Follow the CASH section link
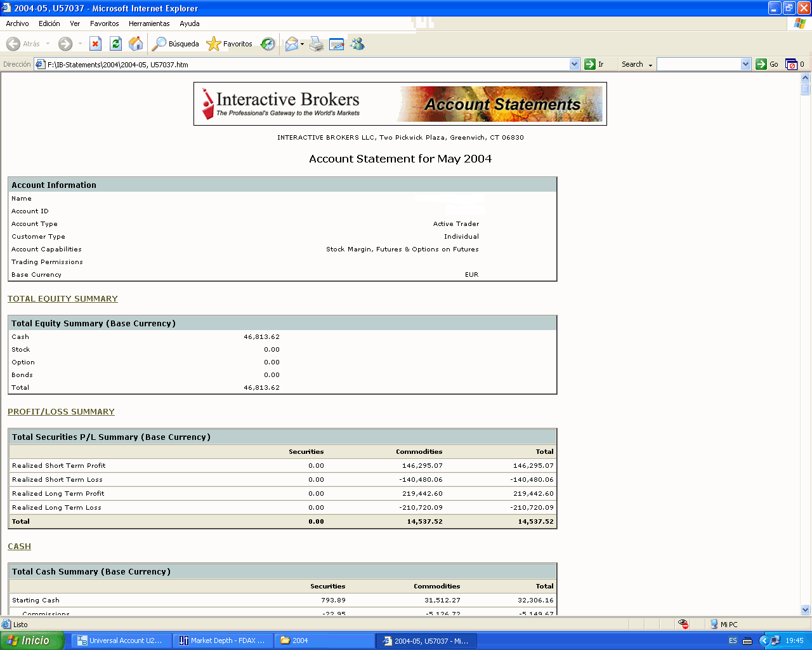The width and height of the screenshot is (812, 650). pyautogui.click(x=19, y=547)
